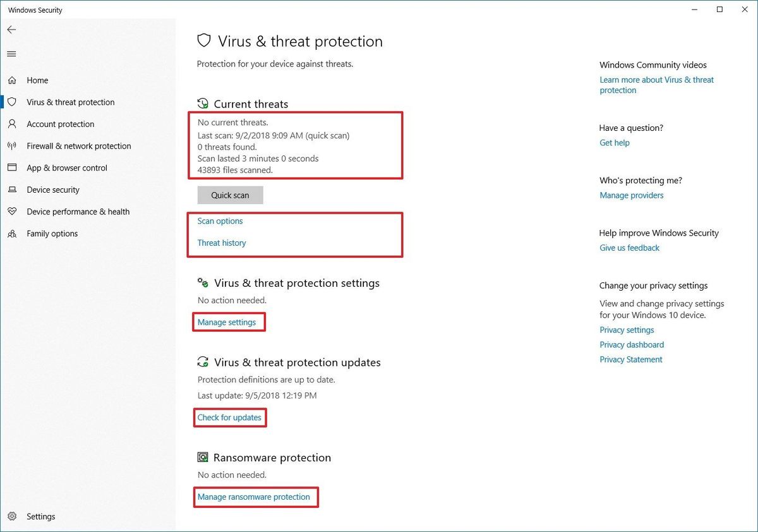The width and height of the screenshot is (758, 532).
Task: Open Scan options
Action: pyautogui.click(x=220, y=221)
